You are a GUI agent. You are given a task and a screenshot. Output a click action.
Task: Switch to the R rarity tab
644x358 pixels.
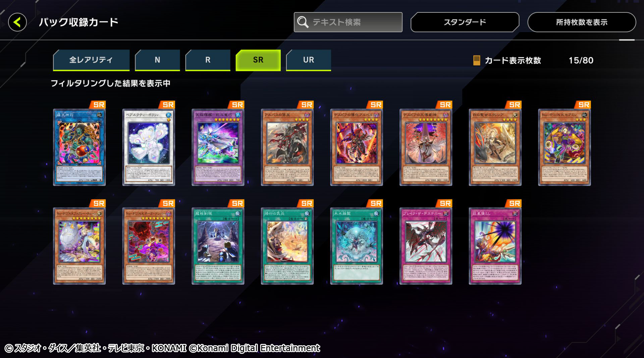208,60
